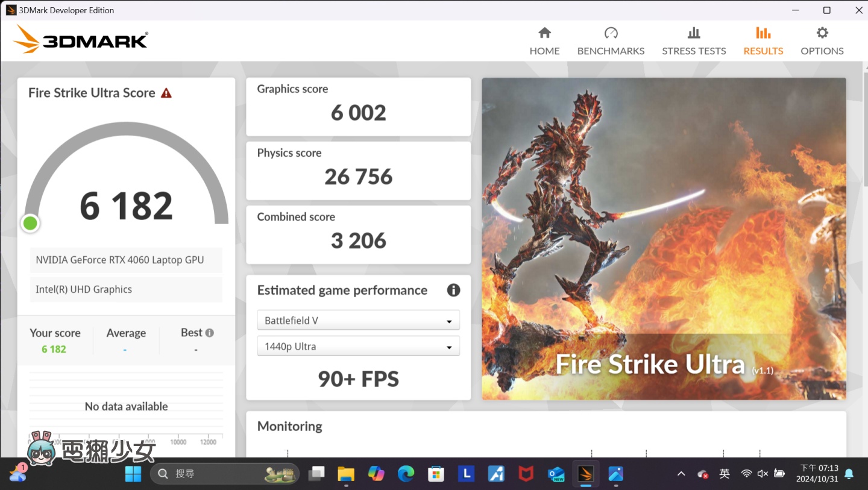Maximize the 3DMark window
This screenshot has width=868, height=490.
[827, 10]
